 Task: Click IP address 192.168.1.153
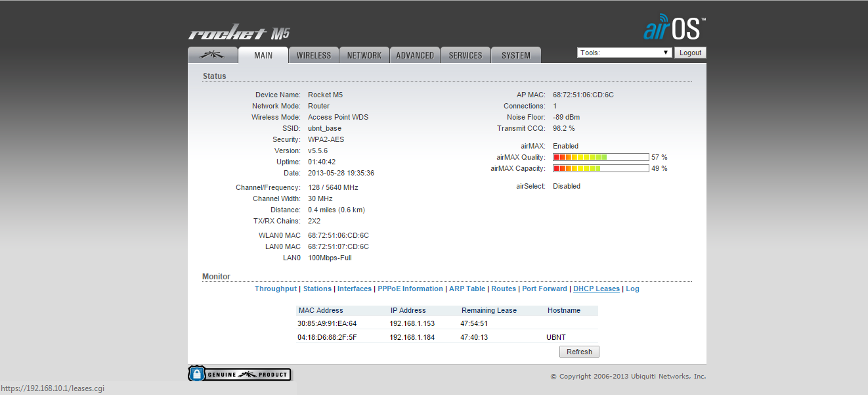(412, 323)
